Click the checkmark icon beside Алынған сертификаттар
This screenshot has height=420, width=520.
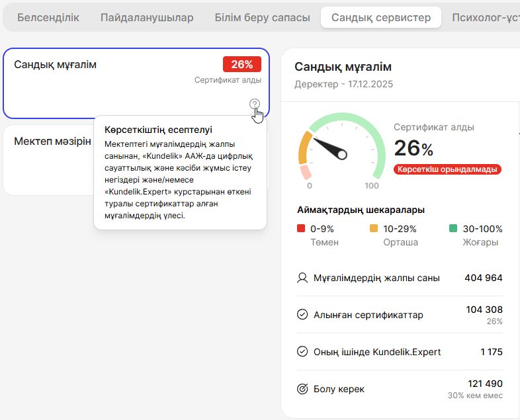(302, 314)
